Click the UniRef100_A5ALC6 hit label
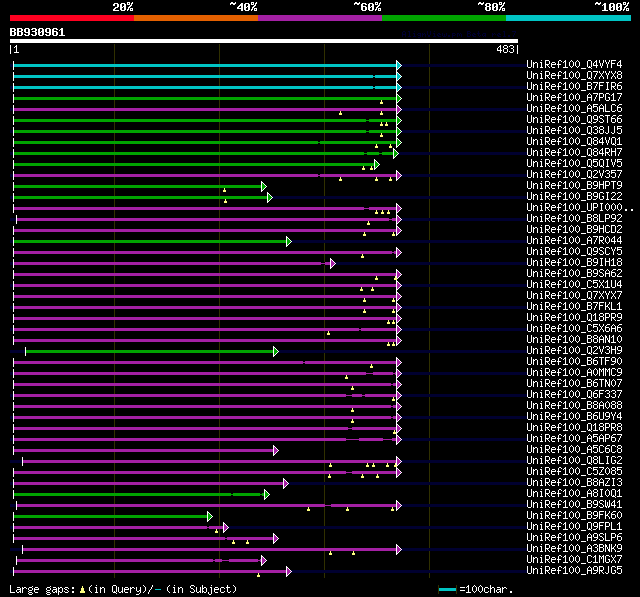The height and width of the screenshot is (597, 640). pyautogui.click(x=574, y=109)
